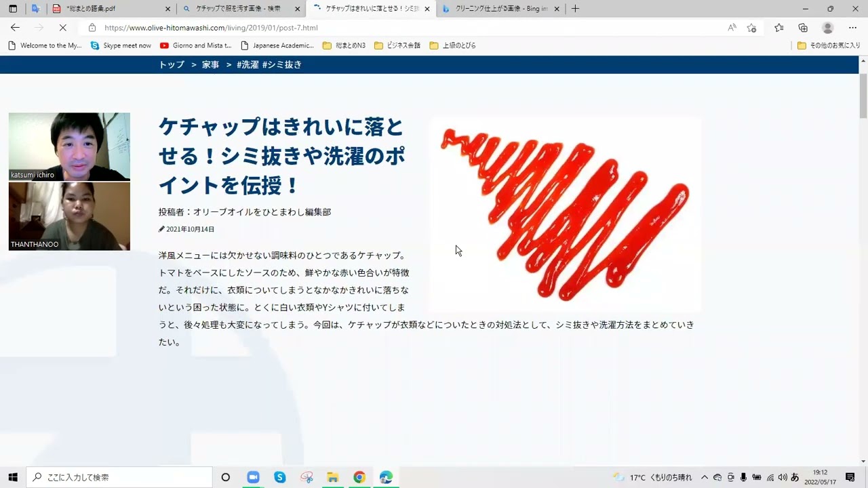Image resolution: width=868 pixels, height=488 pixels.
Task: Open the Japanese Academic bookmark
Action: [x=277, y=45]
